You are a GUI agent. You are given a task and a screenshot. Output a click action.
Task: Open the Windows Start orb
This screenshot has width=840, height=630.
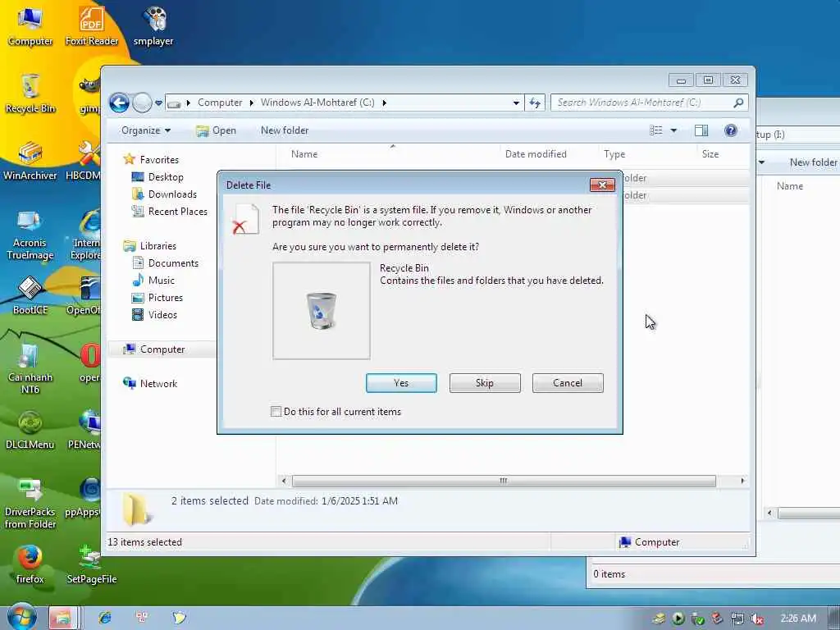(x=22, y=617)
